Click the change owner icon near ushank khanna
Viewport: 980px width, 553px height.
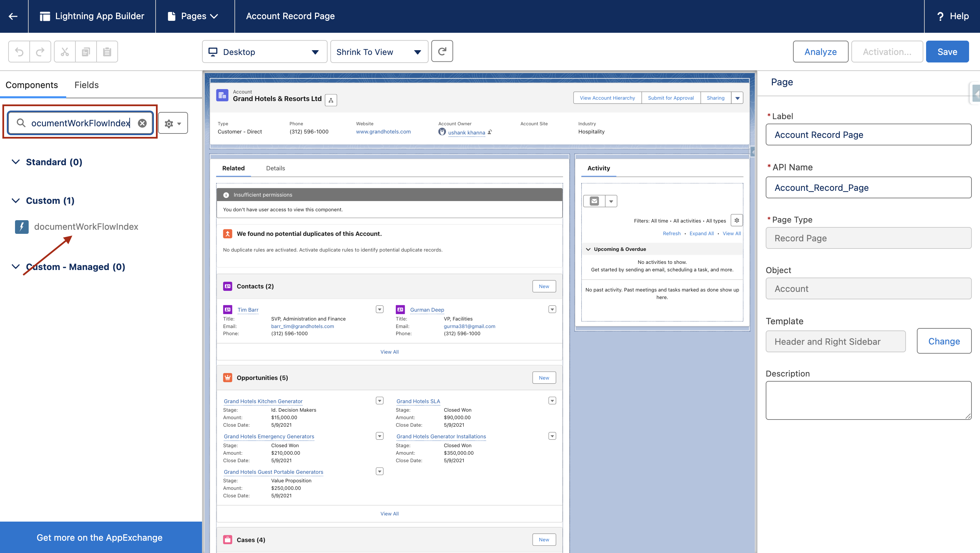(490, 132)
